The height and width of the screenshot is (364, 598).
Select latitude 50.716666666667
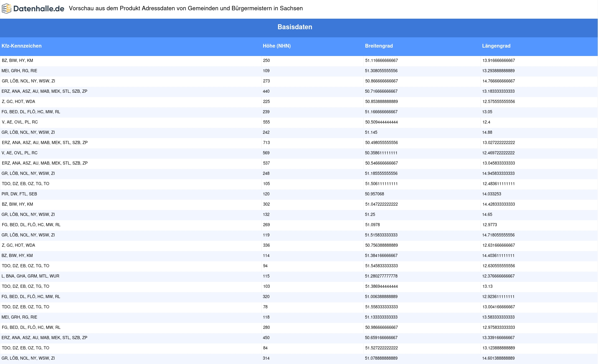[x=381, y=91]
